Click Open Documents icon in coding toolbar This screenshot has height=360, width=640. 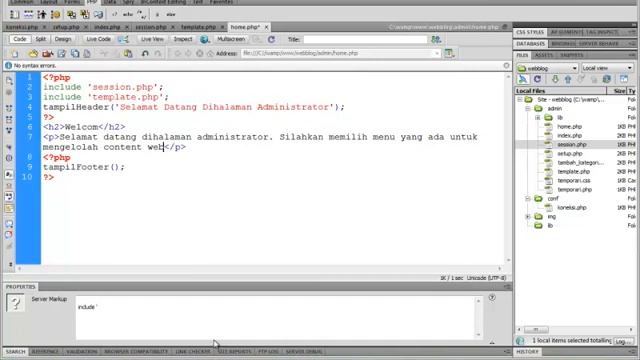click(x=9, y=80)
